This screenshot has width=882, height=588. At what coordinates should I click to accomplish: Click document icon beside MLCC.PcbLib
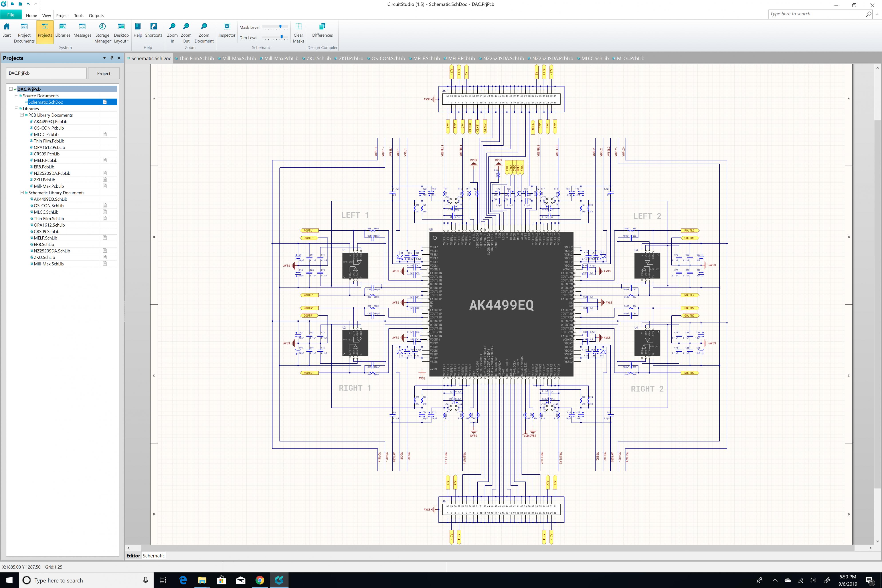[x=105, y=134]
